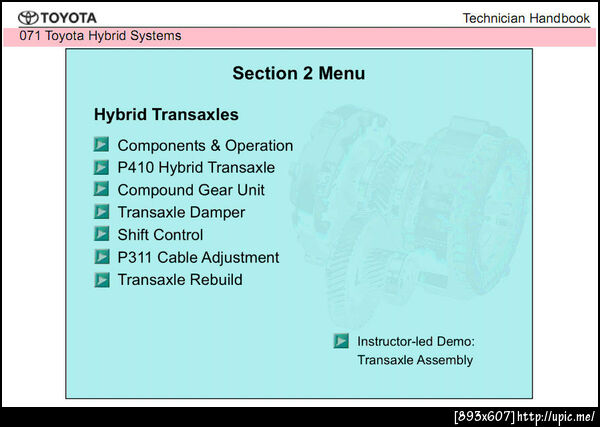Open the Components & Operation topic
The width and height of the screenshot is (600, 427).
pyautogui.click(x=205, y=146)
